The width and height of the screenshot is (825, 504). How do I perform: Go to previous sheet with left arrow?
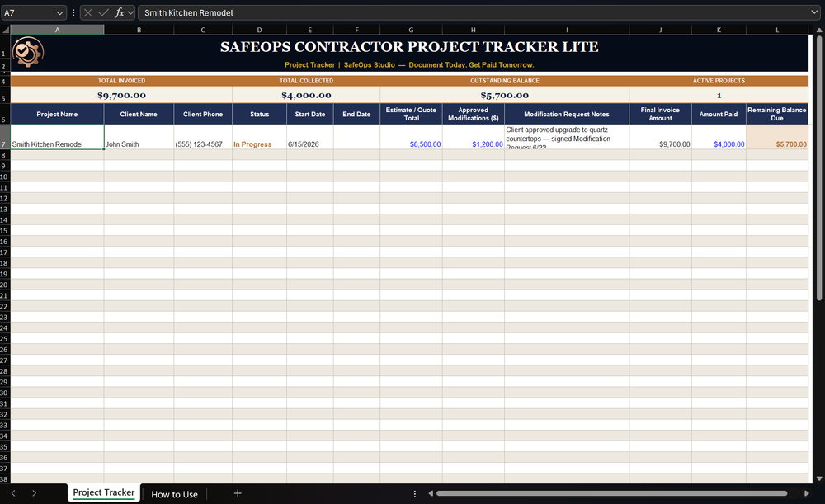13,493
